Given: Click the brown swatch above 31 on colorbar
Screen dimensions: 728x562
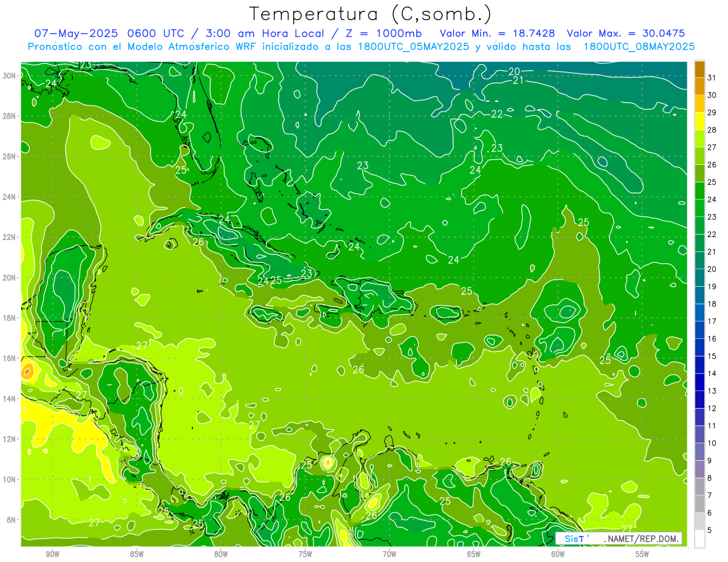Looking at the screenshot, I should pyautogui.click(x=699, y=69).
